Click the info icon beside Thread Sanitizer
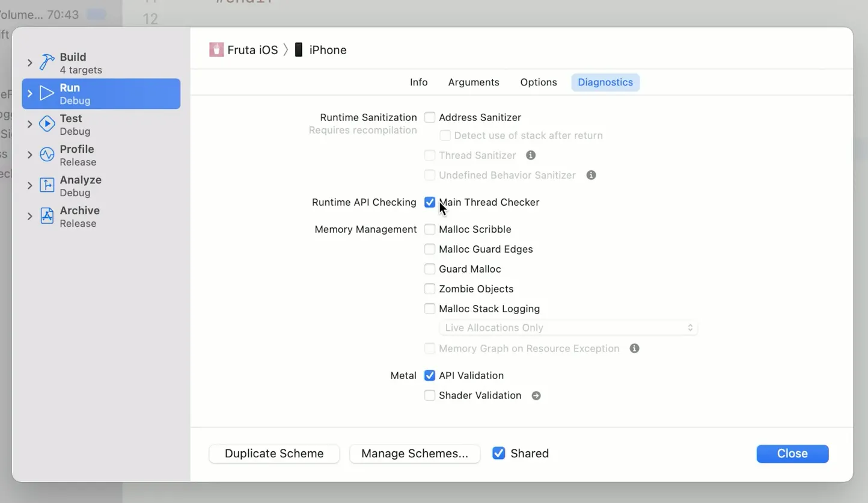 531,155
